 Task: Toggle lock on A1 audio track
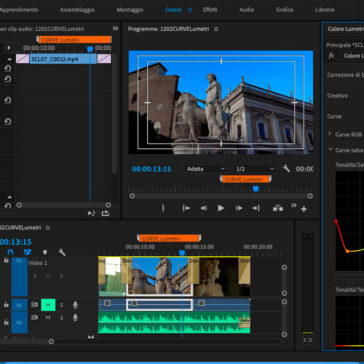[6, 304]
